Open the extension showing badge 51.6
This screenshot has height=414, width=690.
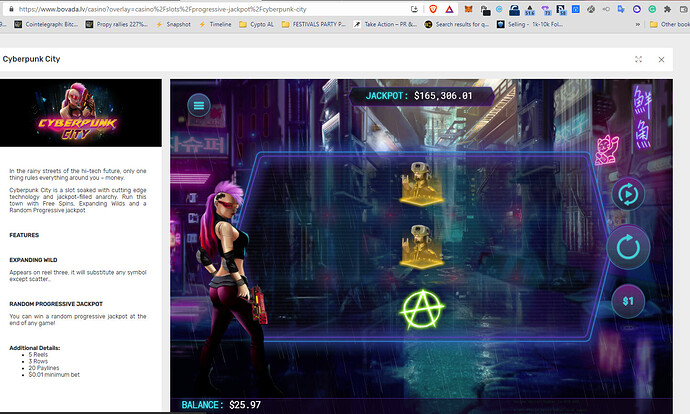coord(530,10)
